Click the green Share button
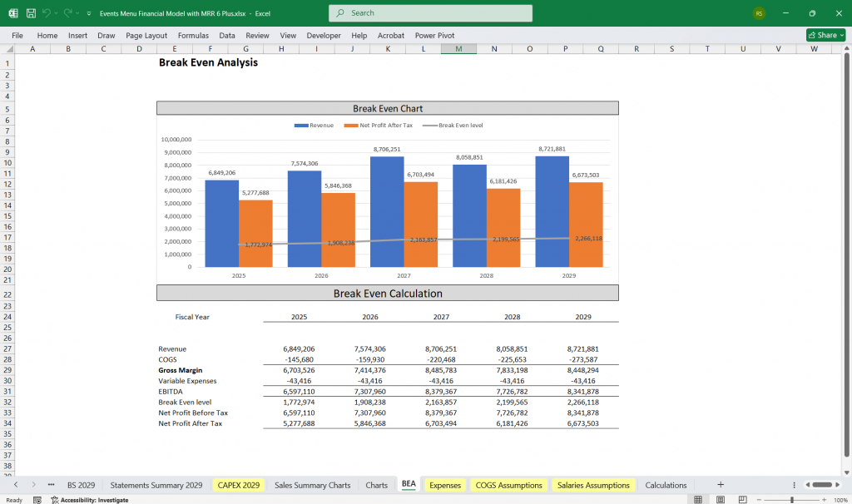Viewport: 852px width, 504px height. point(824,34)
